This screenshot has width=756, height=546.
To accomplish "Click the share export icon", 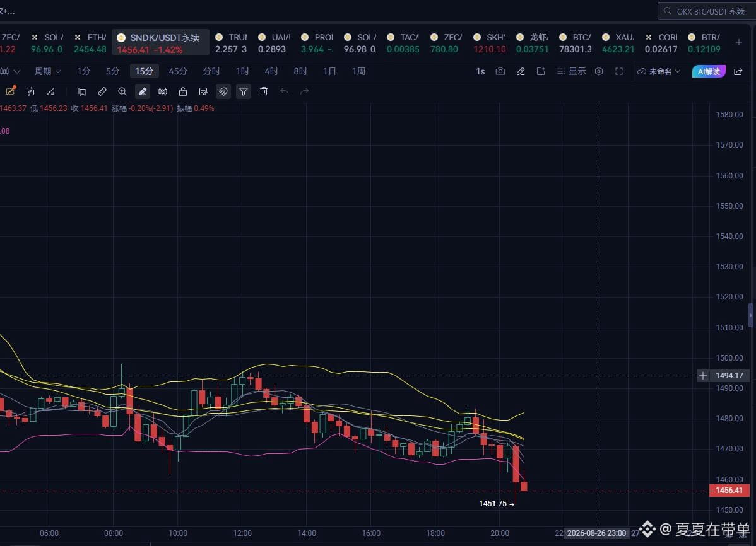I will point(738,71).
